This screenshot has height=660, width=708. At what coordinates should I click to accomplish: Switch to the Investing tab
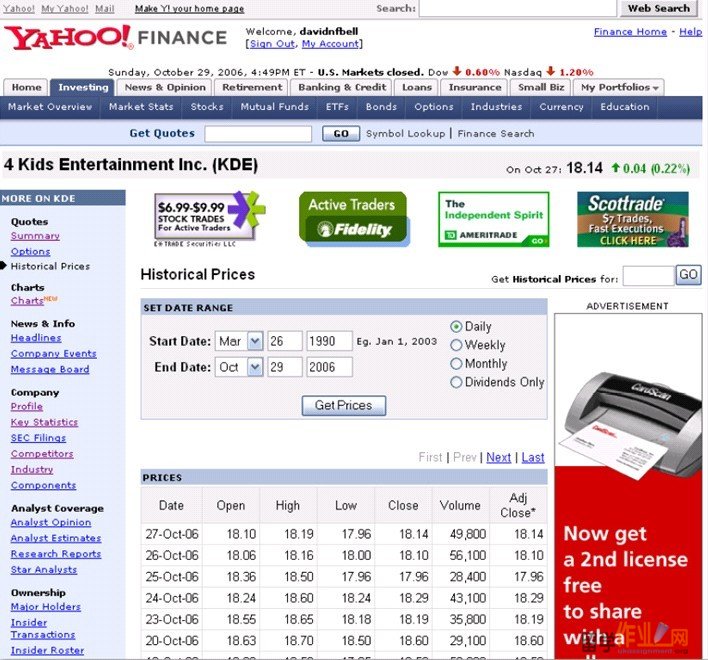[x=84, y=87]
